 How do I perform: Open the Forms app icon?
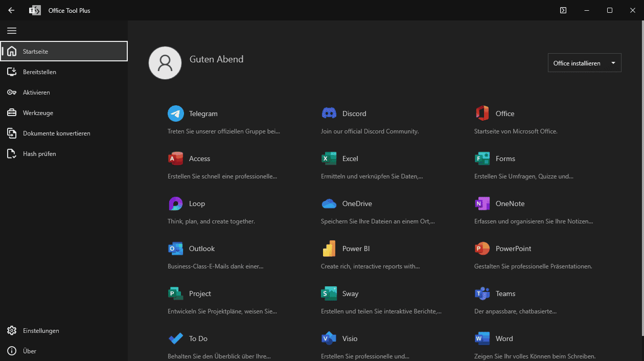pos(482,159)
